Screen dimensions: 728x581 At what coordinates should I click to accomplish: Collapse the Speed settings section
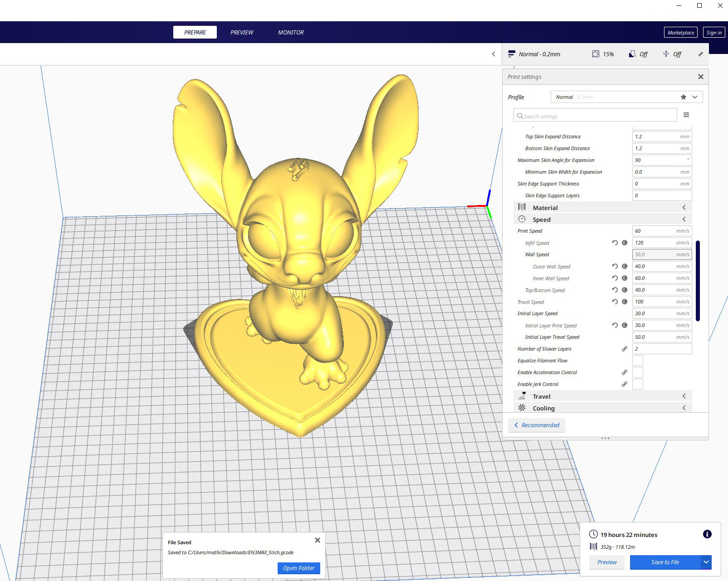(602, 219)
